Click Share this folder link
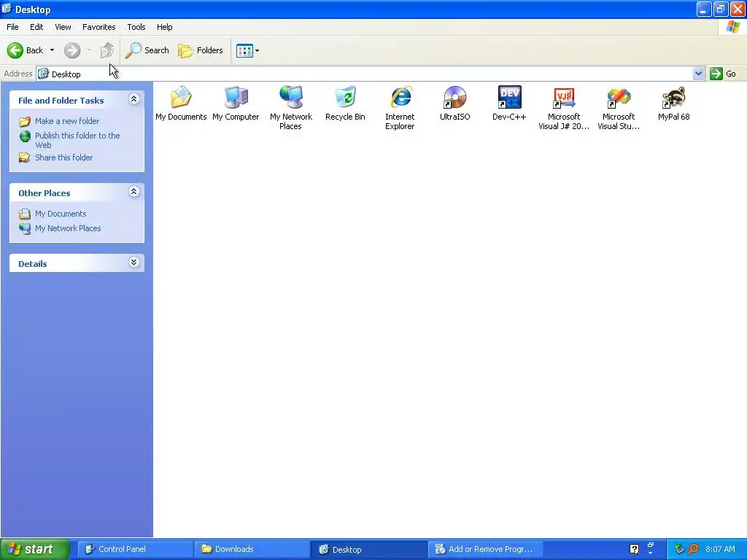747x560 pixels. pyautogui.click(x=64, y=157)
